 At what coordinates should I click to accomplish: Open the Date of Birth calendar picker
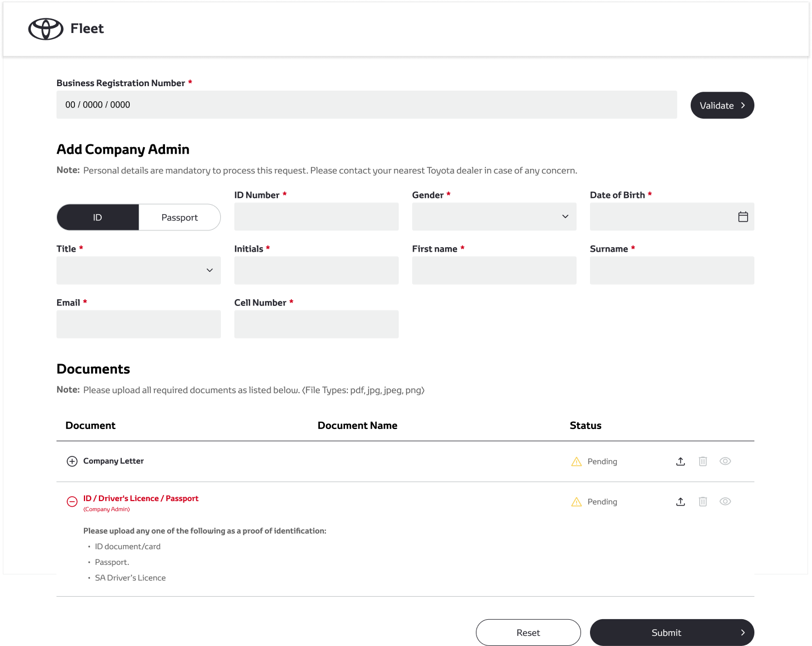(743, 217)
